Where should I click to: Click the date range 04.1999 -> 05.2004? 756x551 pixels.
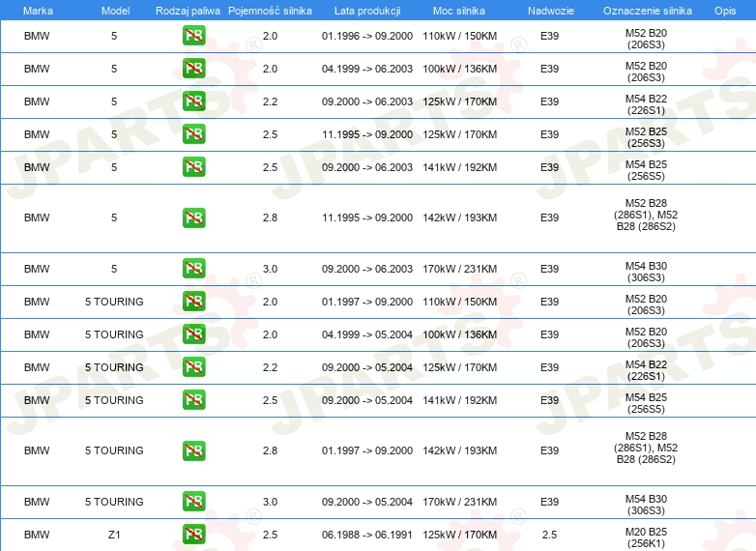pos(367,334)
